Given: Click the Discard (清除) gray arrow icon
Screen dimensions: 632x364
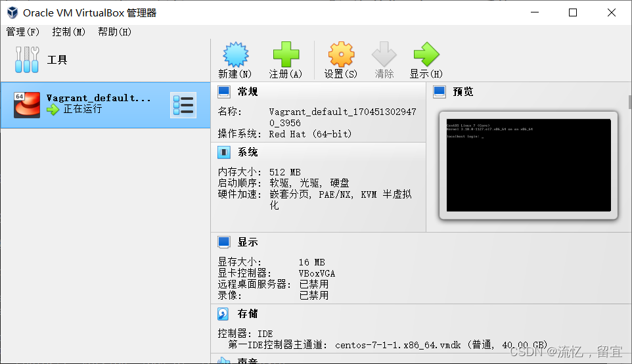Looking at the screenshot, I should (x=384, y=54).
